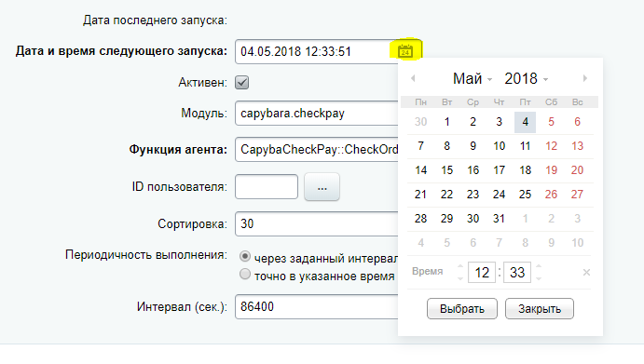Select 'через заданный интервал' radio option
Viewport: 644px width, 364px height.
point(245,257)
